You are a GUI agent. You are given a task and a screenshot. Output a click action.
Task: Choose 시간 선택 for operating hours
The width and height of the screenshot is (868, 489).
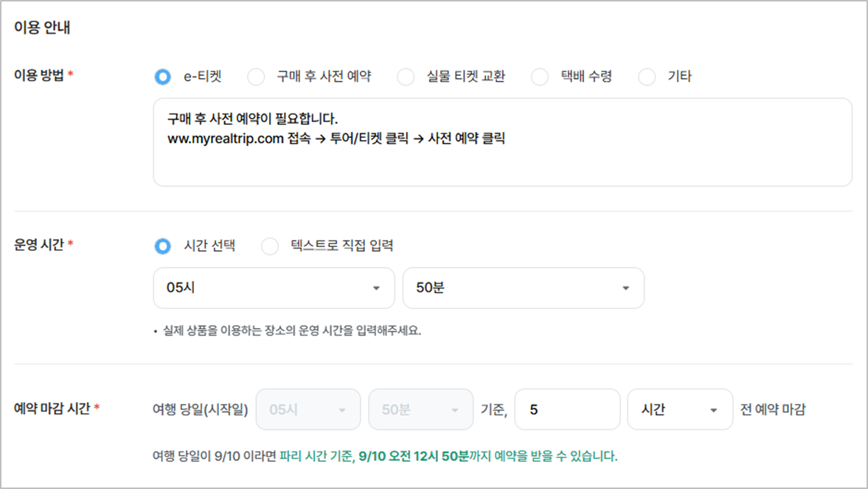(x=162, y=246)
